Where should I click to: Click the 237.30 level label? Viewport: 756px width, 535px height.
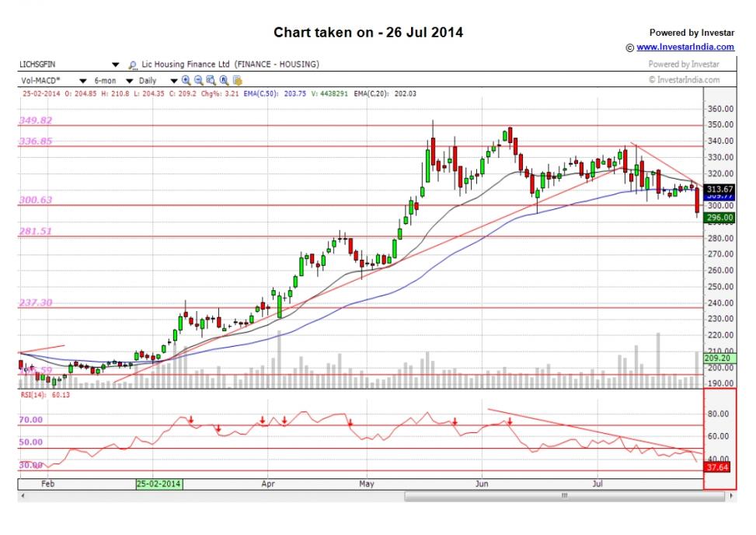coord(35,302)
